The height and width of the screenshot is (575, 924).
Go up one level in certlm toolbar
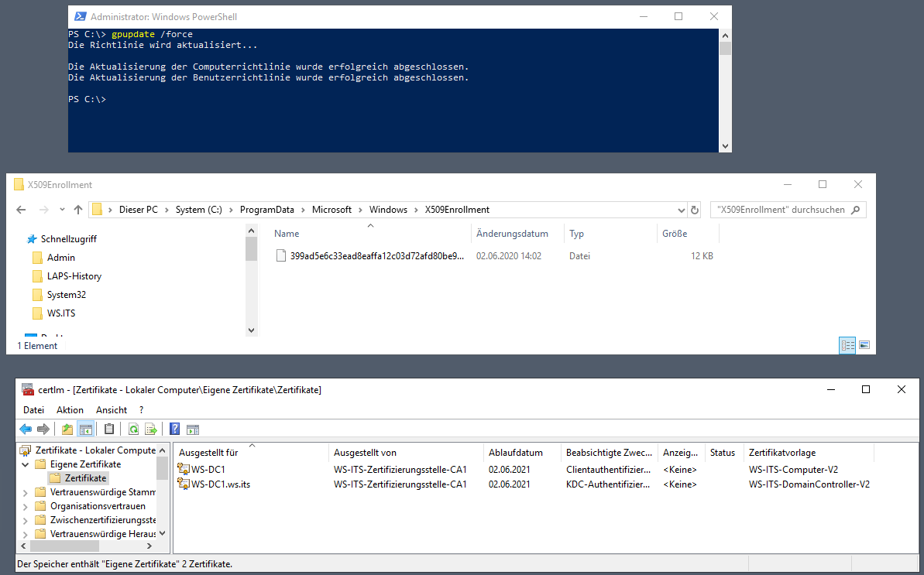tap(67, 429)
